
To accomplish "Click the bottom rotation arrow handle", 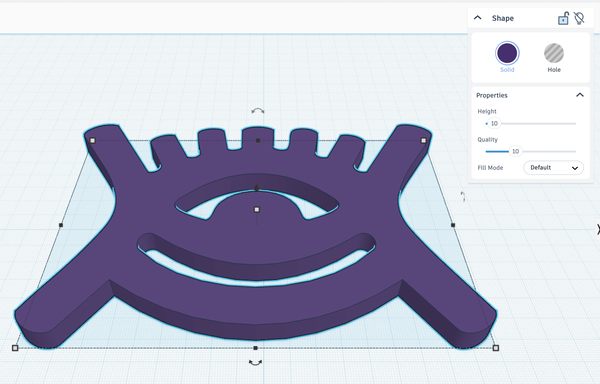I will coord(255,362).
